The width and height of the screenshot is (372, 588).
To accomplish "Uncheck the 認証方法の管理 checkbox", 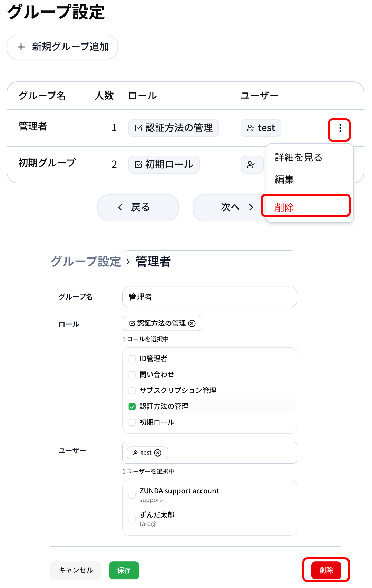I will 132,406.
